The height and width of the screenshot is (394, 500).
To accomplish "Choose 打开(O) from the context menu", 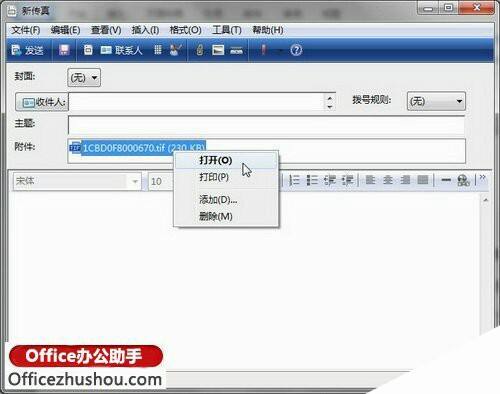I will [x=226, y=160].
